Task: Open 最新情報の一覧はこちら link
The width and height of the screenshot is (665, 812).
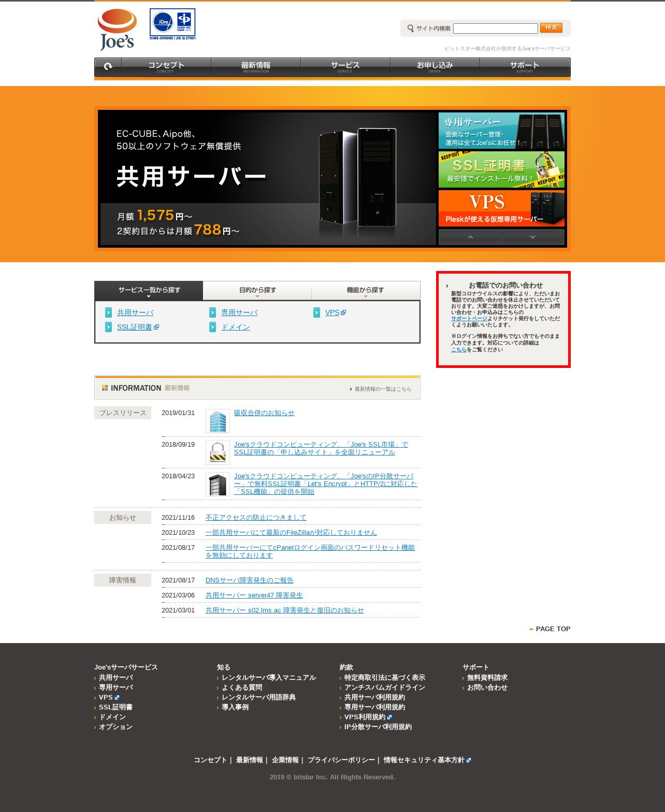Action: [x=383, y=389]
